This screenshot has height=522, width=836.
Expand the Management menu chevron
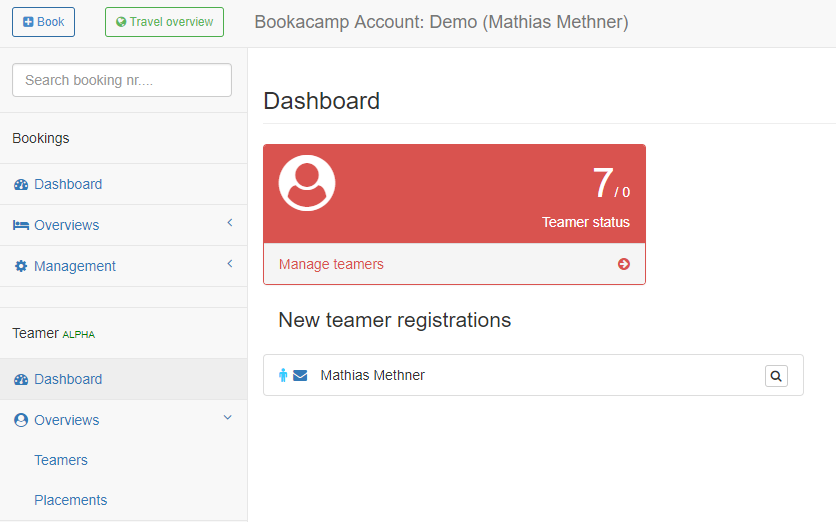(x=230, y=263)
